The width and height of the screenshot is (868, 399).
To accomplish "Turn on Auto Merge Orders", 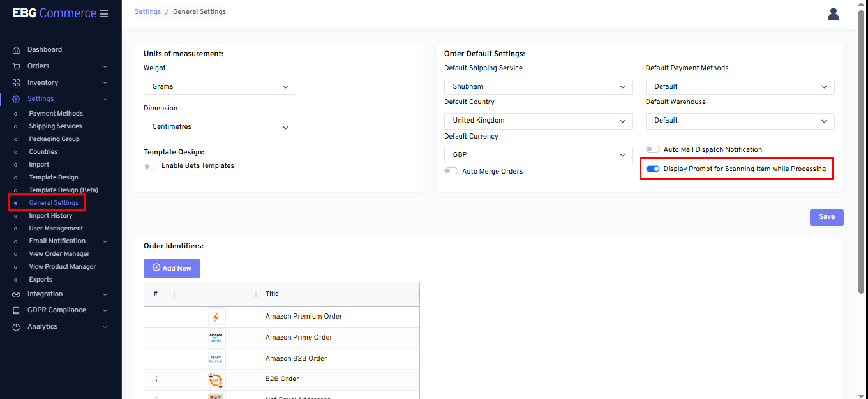I will [451, 170].
